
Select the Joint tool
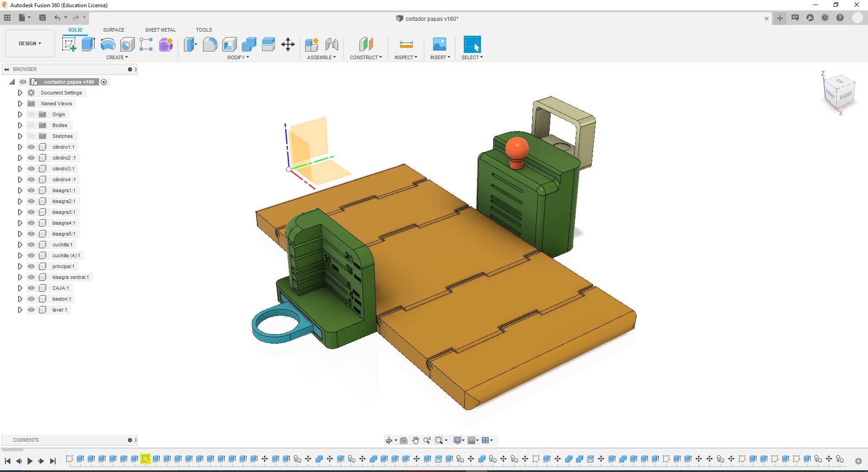click(x=332, y=44)
